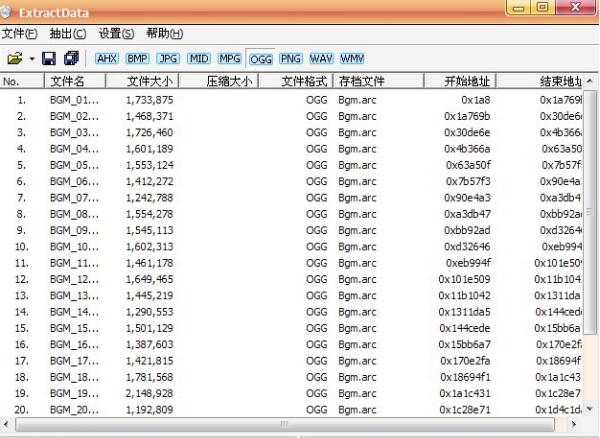Select the row BGM_01...

point(292,100)
